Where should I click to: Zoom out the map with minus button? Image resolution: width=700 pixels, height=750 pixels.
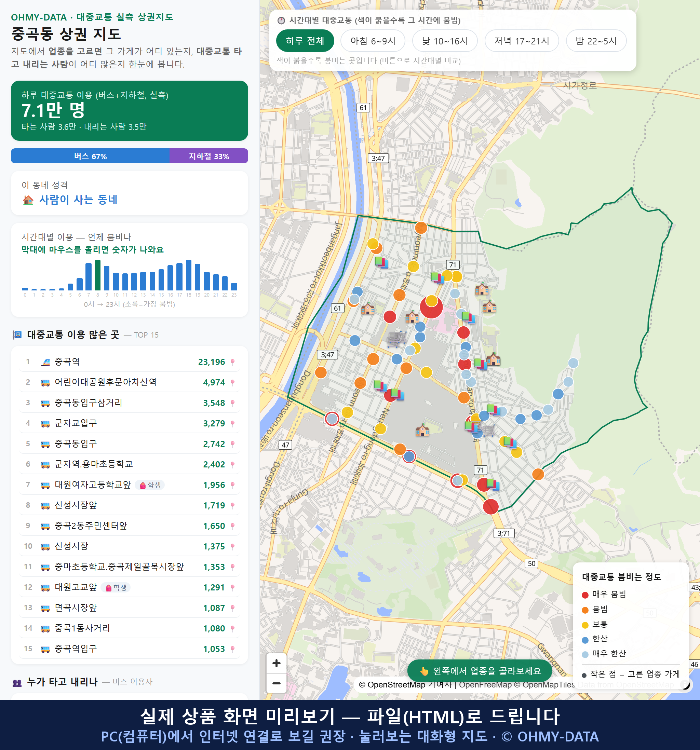click(276, 683)
